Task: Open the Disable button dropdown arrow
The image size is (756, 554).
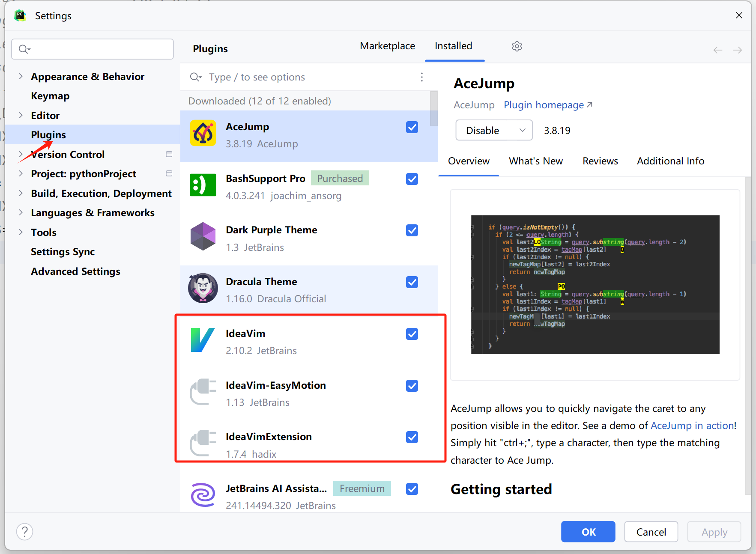Action: (x=523, y=130)
